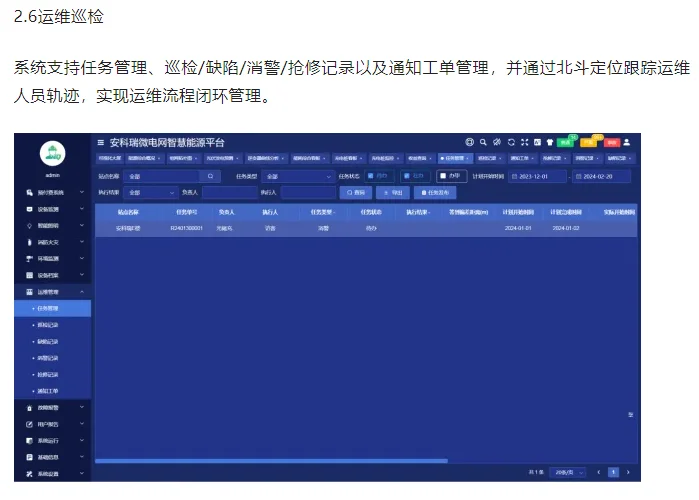699x500 pixels.
Task: Click the horizontal scrollbar under the table
Action: point(271,461)
